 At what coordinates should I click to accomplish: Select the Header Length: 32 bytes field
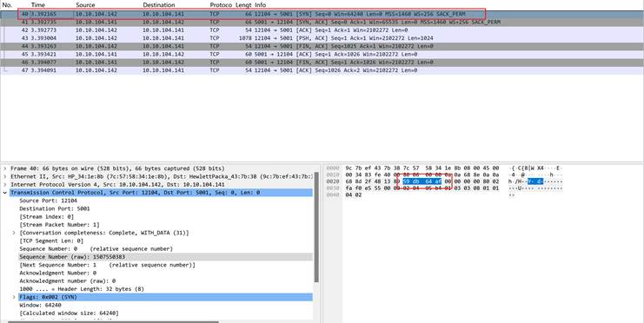pyautogui.click(x=82, y=289)
